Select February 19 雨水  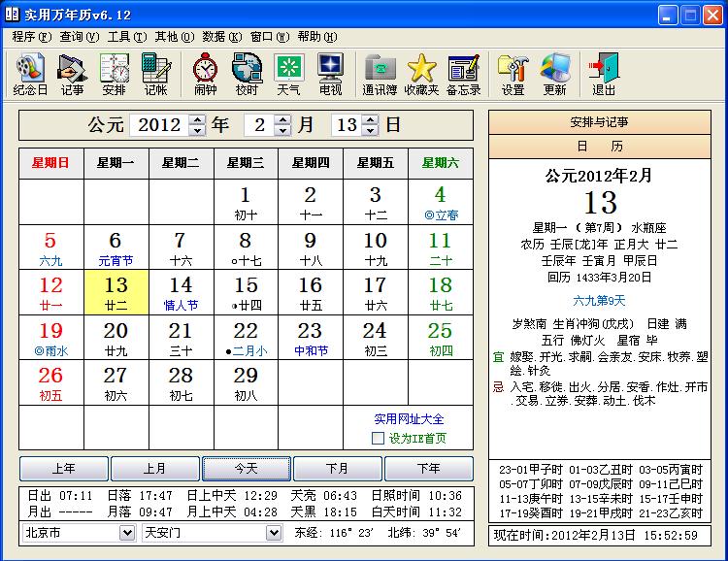[x=51, y=338]
